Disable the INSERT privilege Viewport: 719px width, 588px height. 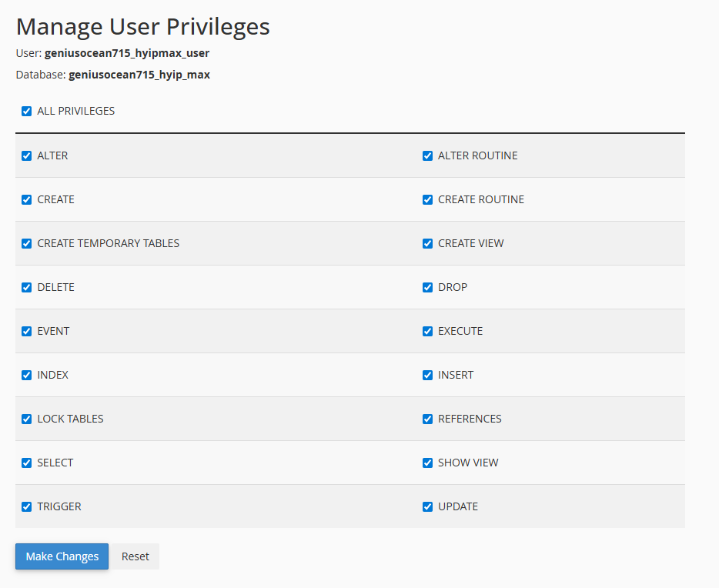pyautogui.click(x=427, y=376)
